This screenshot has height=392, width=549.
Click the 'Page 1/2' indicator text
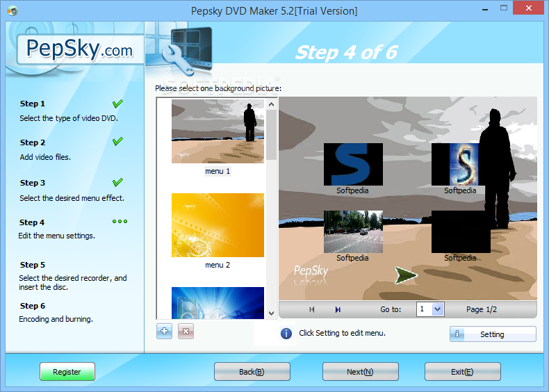pos(482,310)
